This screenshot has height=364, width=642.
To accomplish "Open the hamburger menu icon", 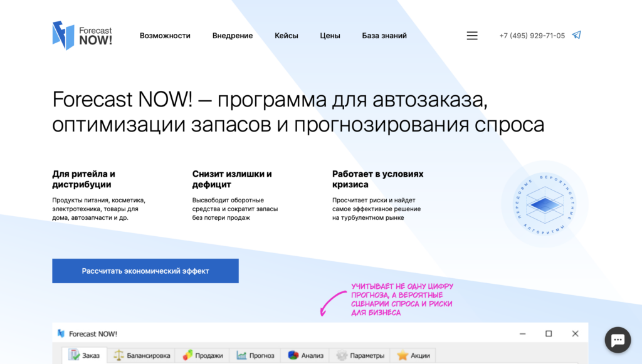I will click(472, 36).
